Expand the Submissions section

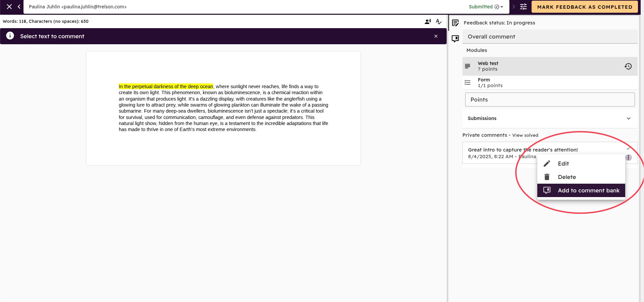[x=550, y=118]
